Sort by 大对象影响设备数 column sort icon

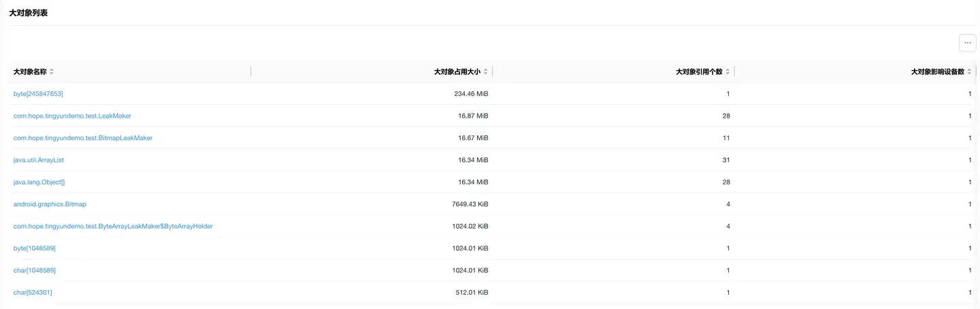(x=969, y=71)
